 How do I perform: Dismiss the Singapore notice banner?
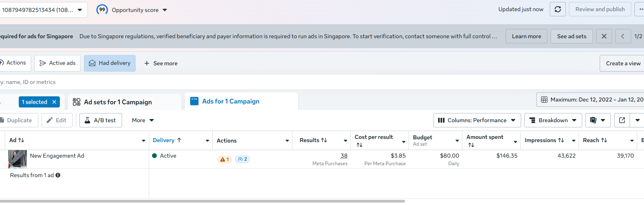(x=604, y=36)
